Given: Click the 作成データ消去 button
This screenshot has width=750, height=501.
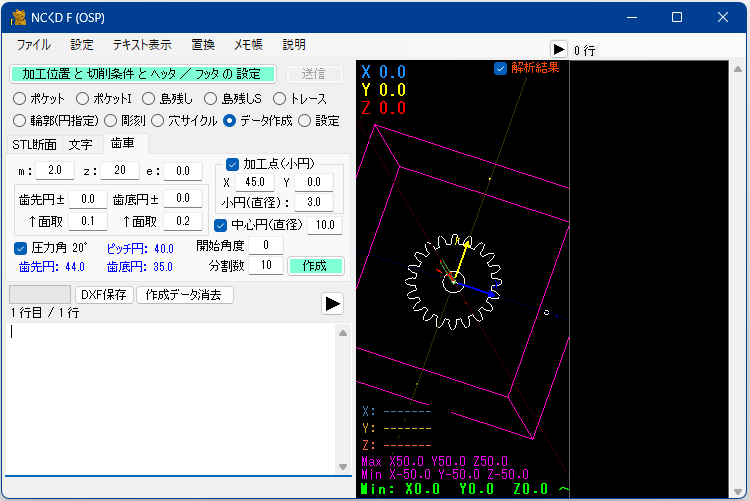Looking at the screenshot, I should pos(185,295).
